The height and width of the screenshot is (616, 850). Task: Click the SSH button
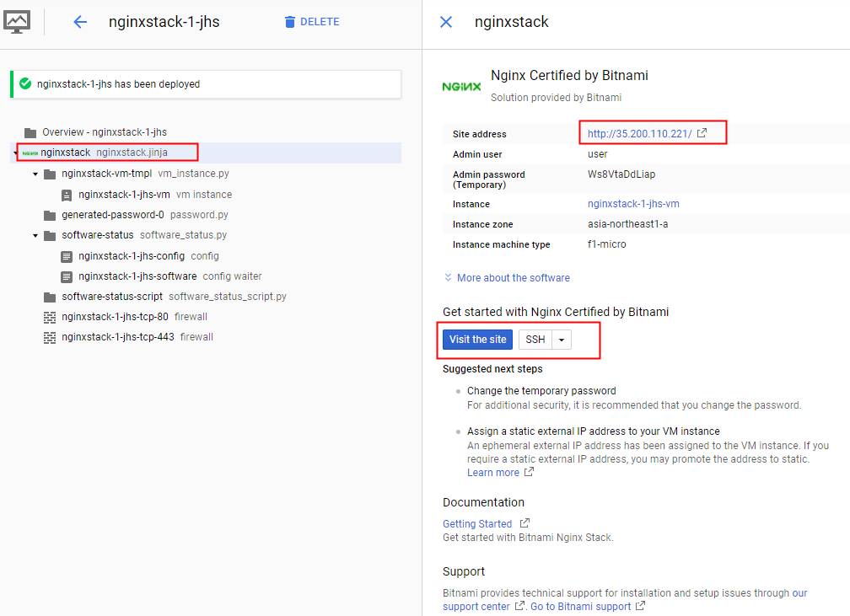[535, 340]
